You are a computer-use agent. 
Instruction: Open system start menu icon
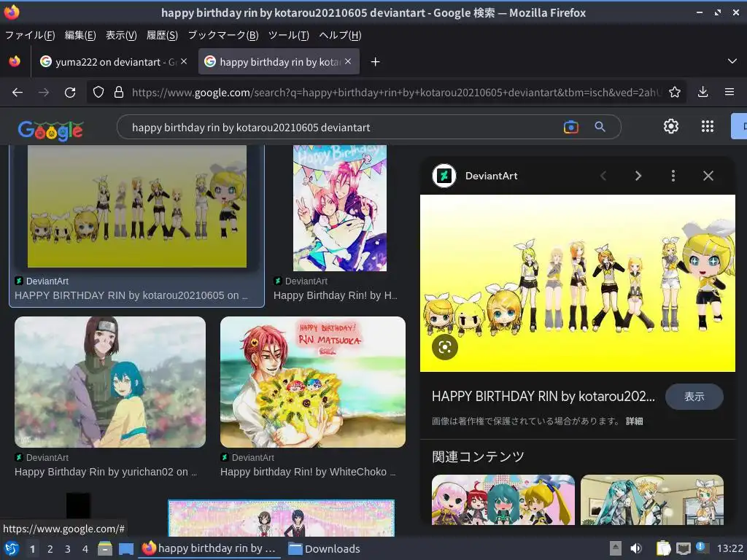pyautogui.click(x=12, y=548)
